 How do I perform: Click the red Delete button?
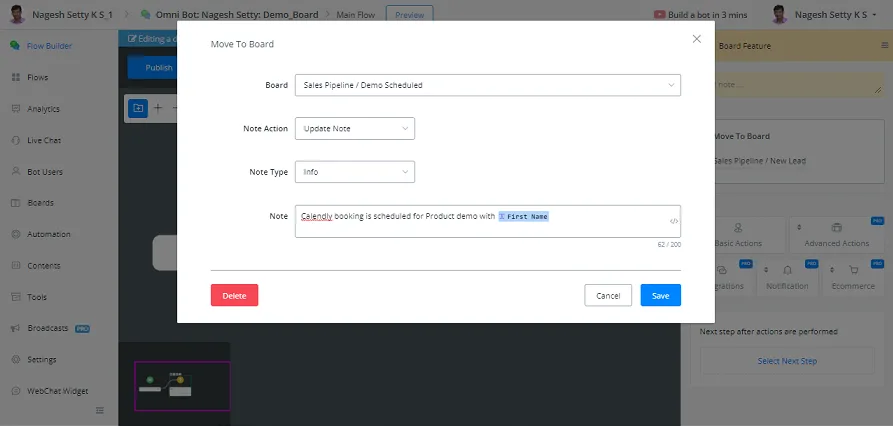[x=234, y=296]
